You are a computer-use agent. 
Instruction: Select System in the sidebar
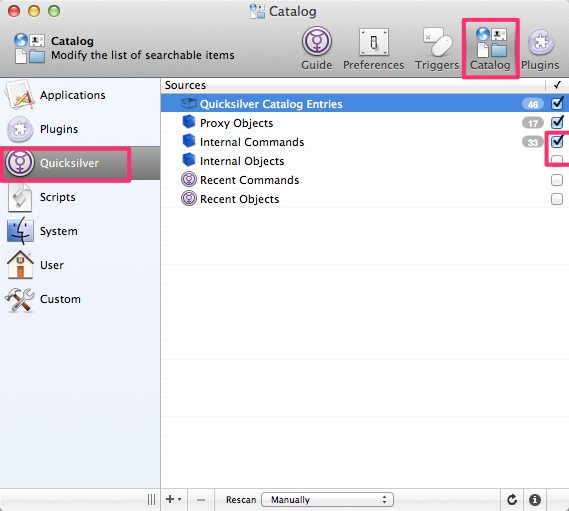tap(80, 231)
